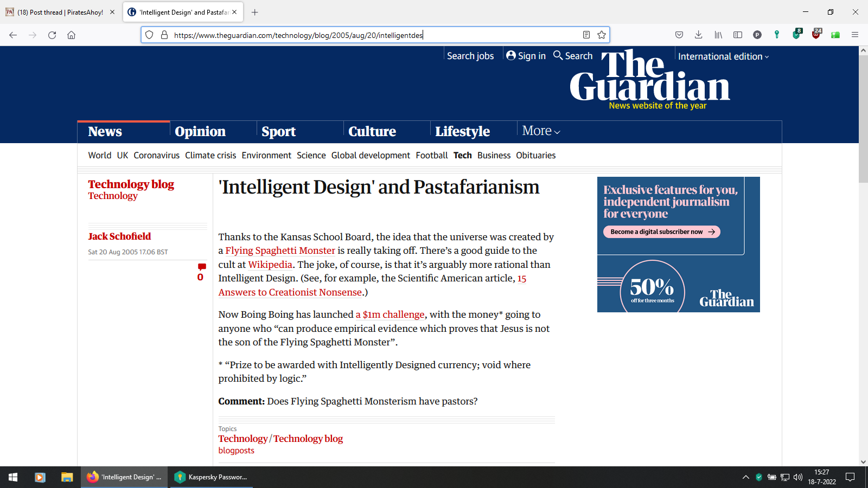Open the Library icon in toolbar
Viewport: 868px width, 488px height.
(x=718, y=35)
